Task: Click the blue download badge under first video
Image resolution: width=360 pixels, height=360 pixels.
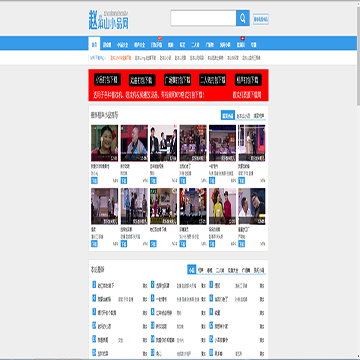Action: point(94,180)
